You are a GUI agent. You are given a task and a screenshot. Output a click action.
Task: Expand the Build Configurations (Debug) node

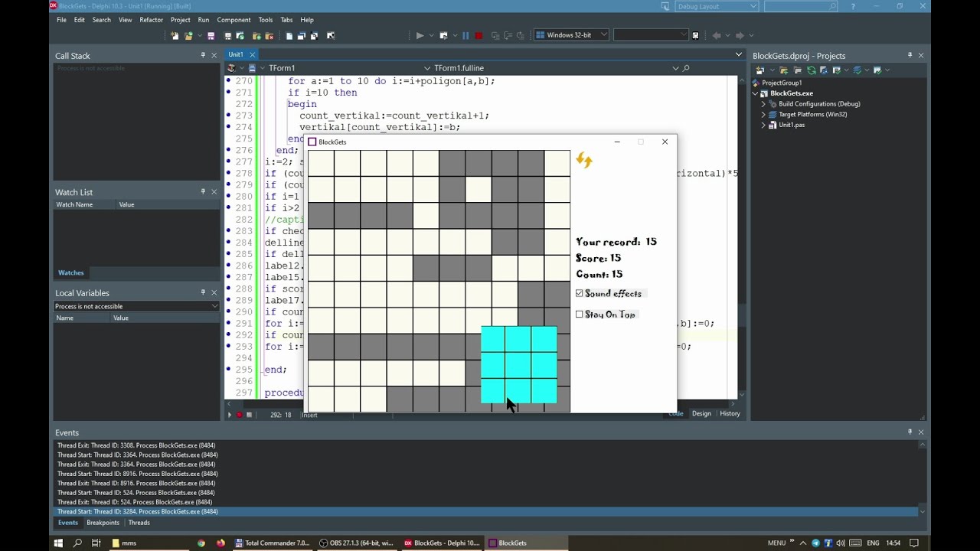763,104
